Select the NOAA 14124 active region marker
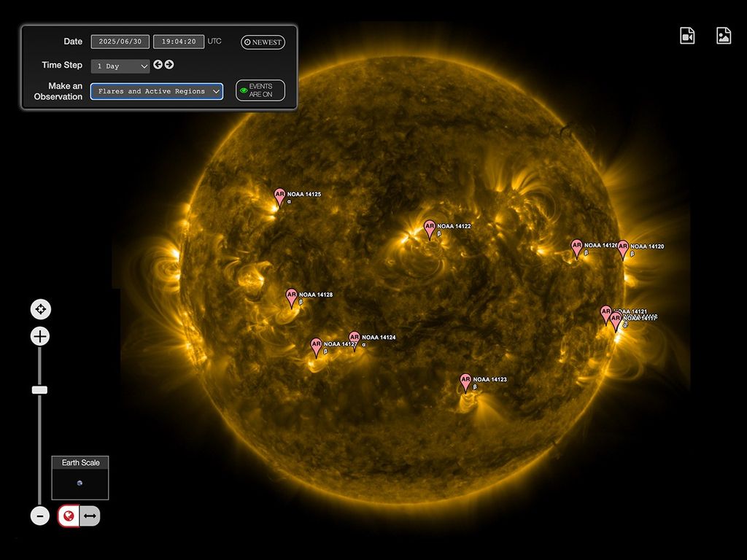Image resolution: width=747 pixels, height=560 pixels. click(354, 341)
